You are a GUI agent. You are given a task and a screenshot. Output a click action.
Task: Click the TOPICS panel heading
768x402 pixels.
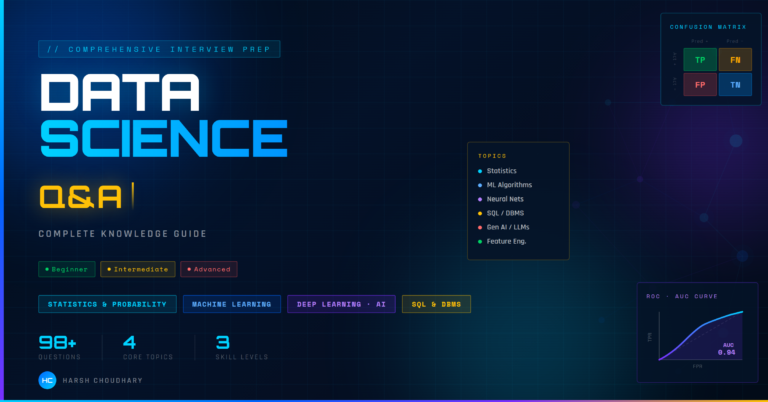tap(492, 156)
